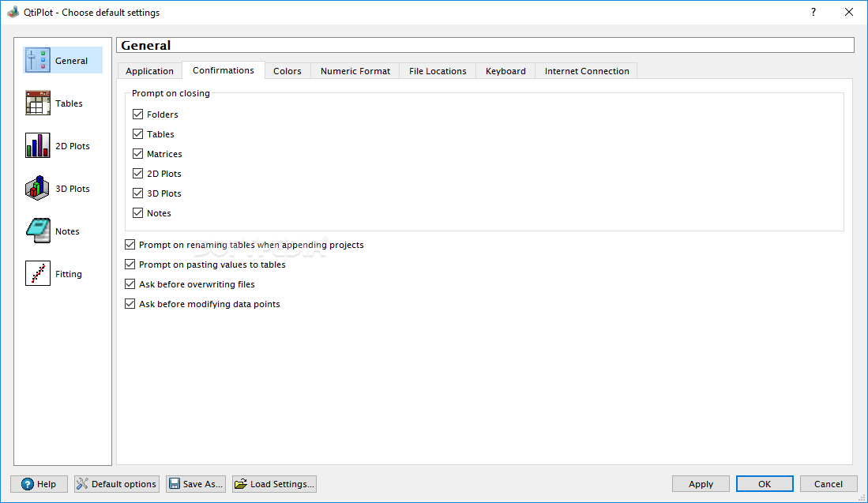Confirm with the OK button
Viewport: 868px width, 503px height.
coord(765,483)
